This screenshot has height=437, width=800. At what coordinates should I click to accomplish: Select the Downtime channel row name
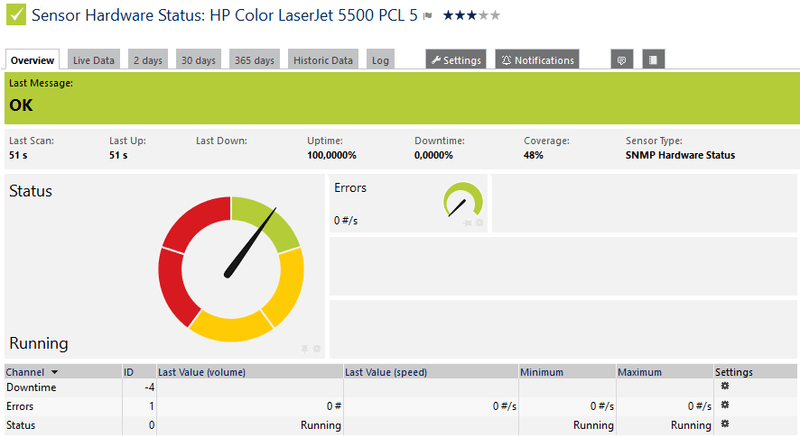point(31,388)
